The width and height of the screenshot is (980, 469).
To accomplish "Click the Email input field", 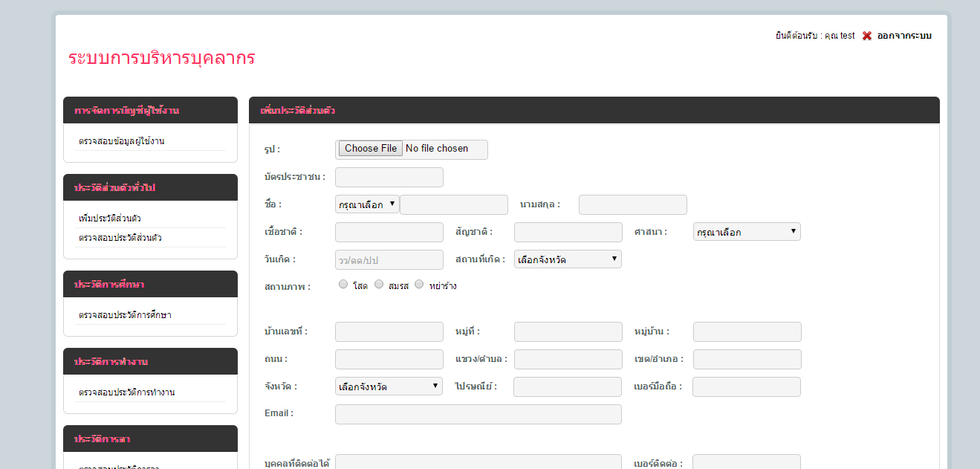I will (x=478, y=414).
